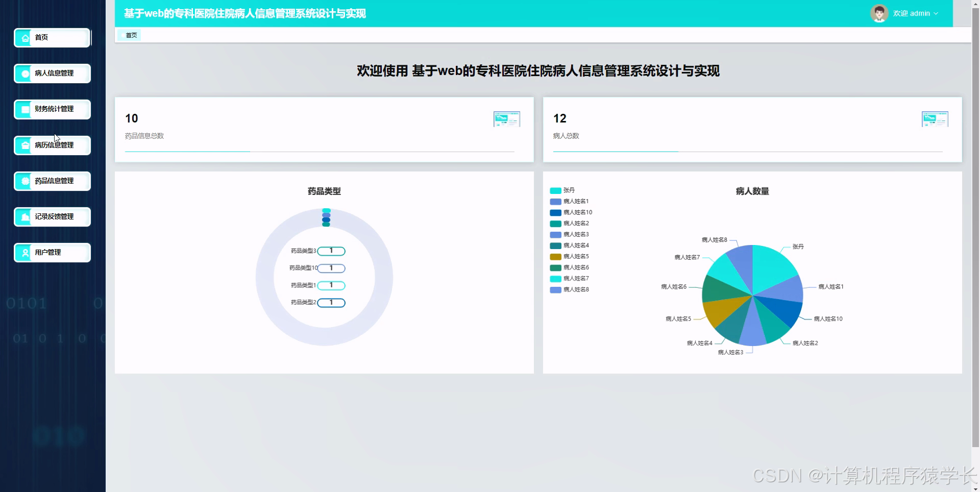
Task: Toggle legend item 病人姓名2
Action: pyautogui.click(x=569, y=224)
